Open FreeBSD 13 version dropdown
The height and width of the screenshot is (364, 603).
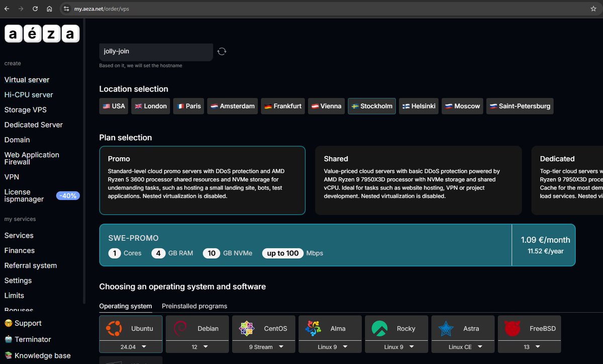[529, 346]
